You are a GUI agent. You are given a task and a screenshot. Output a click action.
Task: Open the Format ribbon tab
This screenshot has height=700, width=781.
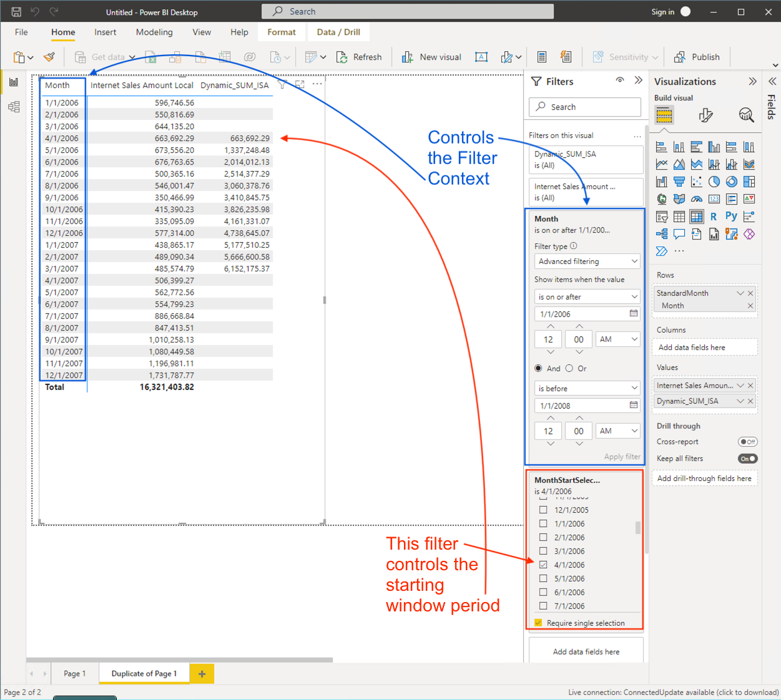282,32
